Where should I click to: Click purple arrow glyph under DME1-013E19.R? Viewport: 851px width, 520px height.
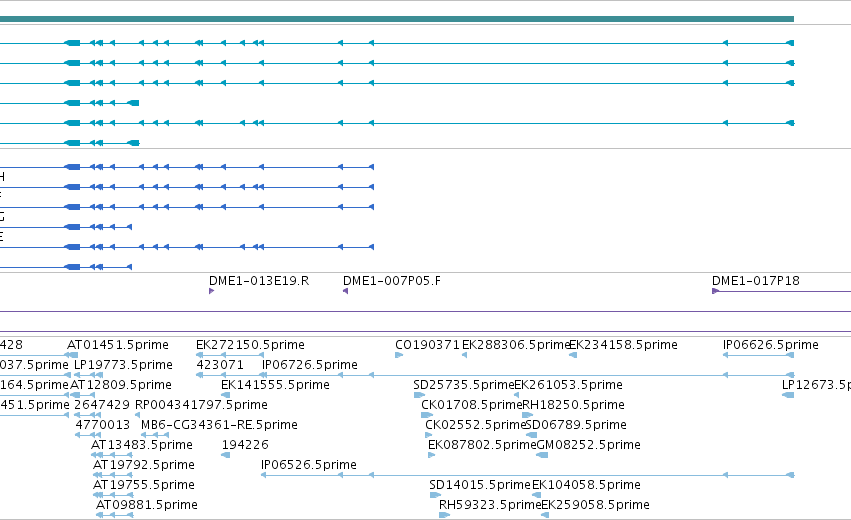pos(212,291)
